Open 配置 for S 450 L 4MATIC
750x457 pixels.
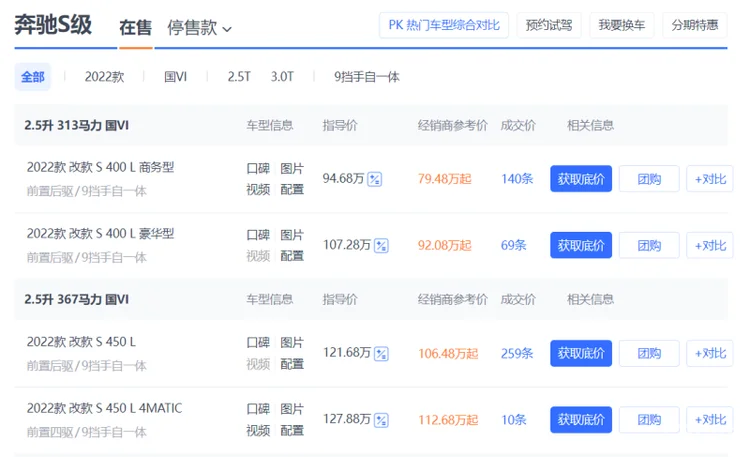pyautogui.click(x=292, y=431)
